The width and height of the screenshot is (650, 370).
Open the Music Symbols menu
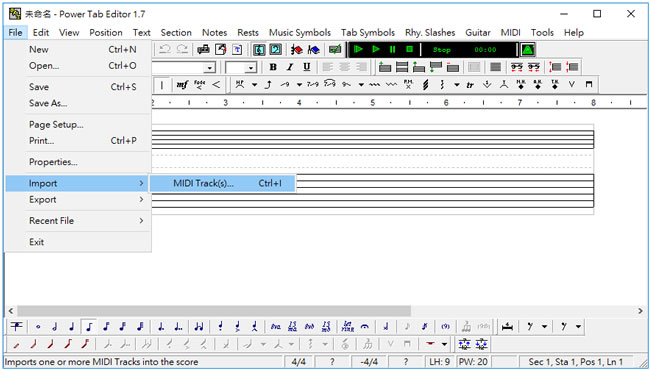pos(300,33)
